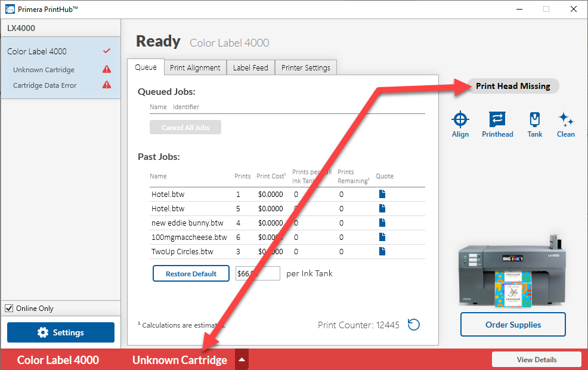Open the Label Feed tab

(x=250, y=67)
